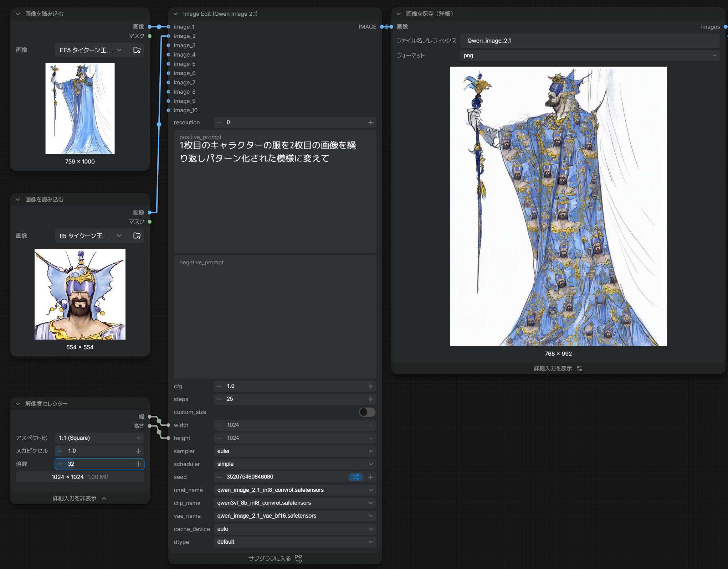Viewport: 728px width, 569px height.
Task: Open the フォーマット png dropdown
Action: pyautogui.click(x=590, y=56)
